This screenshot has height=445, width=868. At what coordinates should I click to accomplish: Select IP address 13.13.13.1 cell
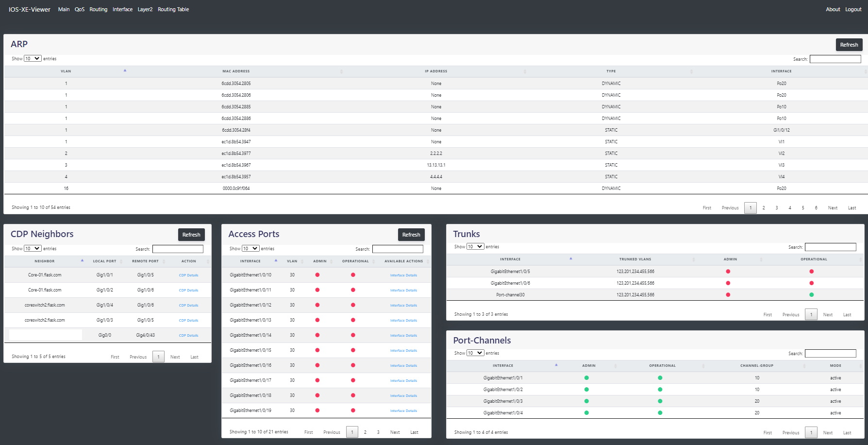(436, 165)
